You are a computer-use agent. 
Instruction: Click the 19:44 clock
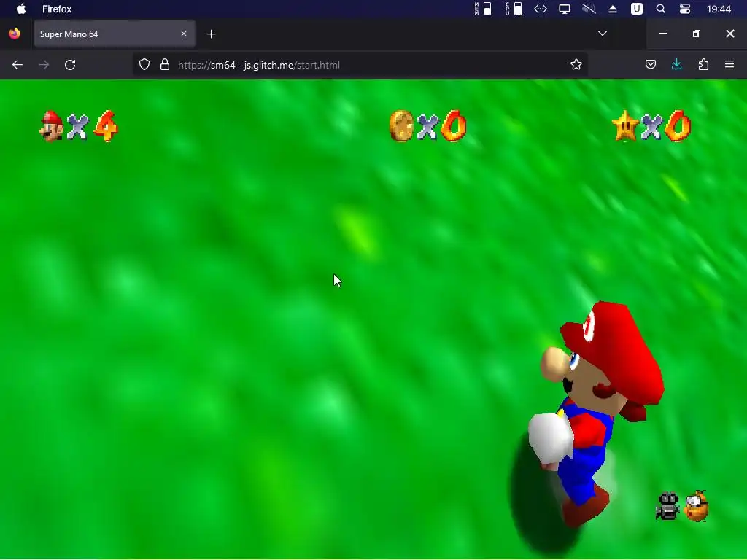point(719,9)
